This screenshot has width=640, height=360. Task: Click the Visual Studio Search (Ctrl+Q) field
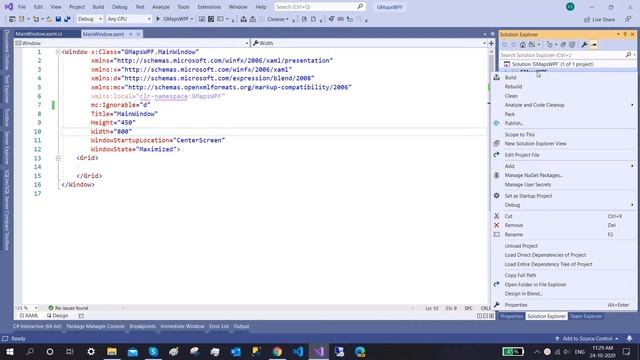pyautogui.click(x=320, y=7)
